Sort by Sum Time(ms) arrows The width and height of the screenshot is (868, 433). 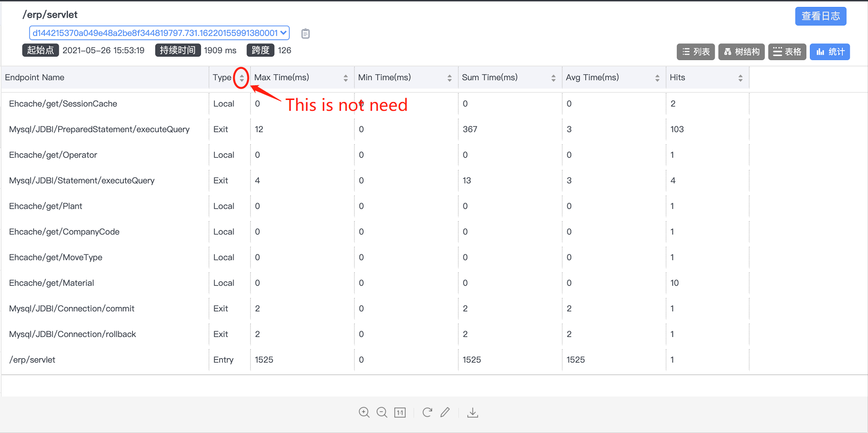pyautogui.click(x=554, y=78)
